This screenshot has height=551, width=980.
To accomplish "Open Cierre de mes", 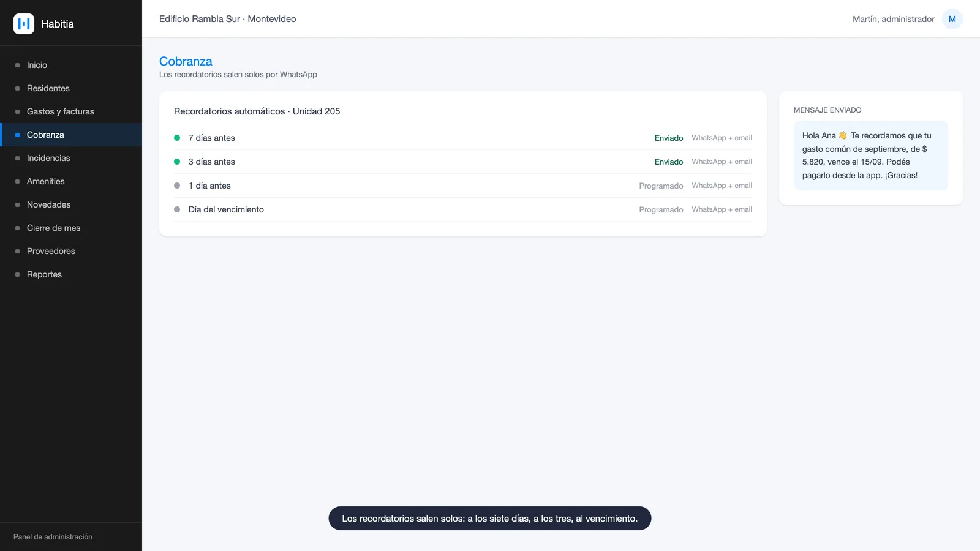I will 71,228.
